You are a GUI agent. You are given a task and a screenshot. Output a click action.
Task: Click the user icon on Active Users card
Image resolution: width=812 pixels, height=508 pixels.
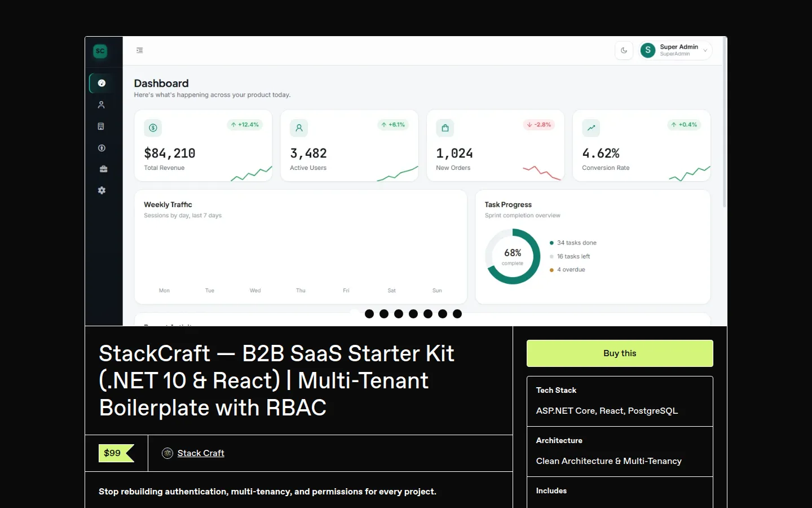coord(299,128)
